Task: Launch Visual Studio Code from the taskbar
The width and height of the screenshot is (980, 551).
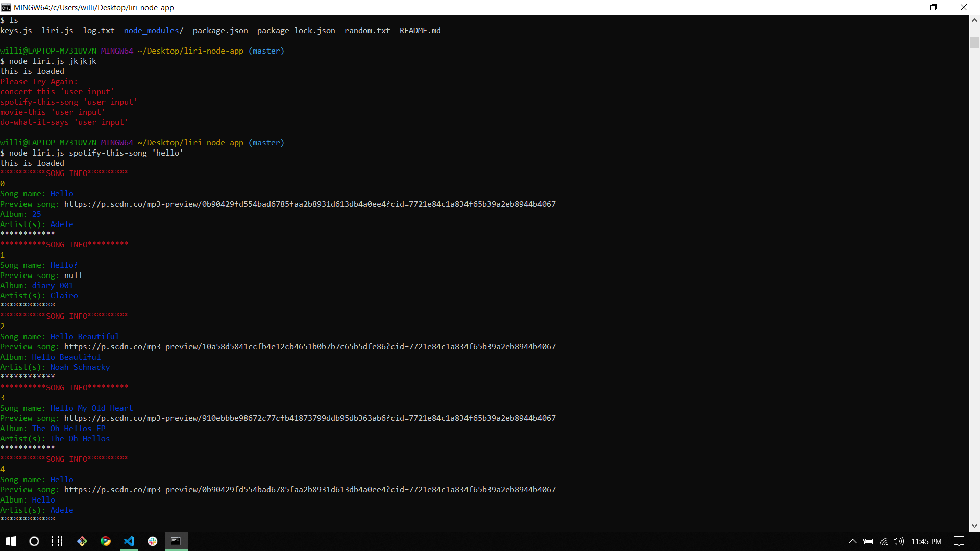Action: [x=129, y=541]
